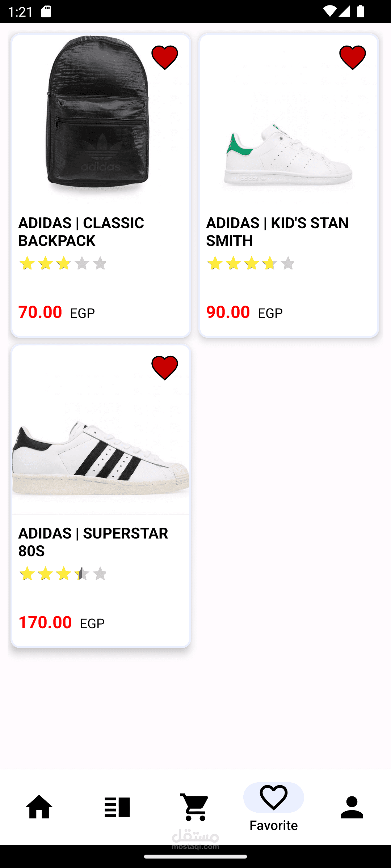The height and width of the screenshot is (868, 391).
Task: Tap the ADIDAS | KID'S STAN SMITH title
Action: [x=277, y=232]
